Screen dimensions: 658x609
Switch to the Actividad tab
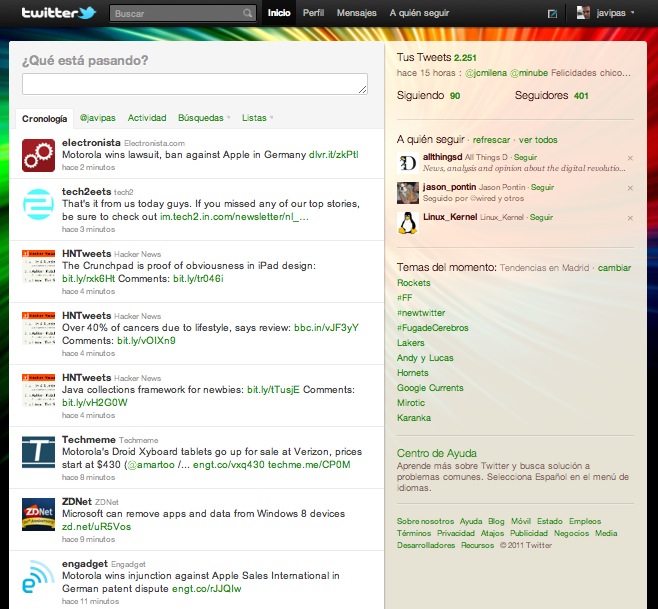point(147,118)
